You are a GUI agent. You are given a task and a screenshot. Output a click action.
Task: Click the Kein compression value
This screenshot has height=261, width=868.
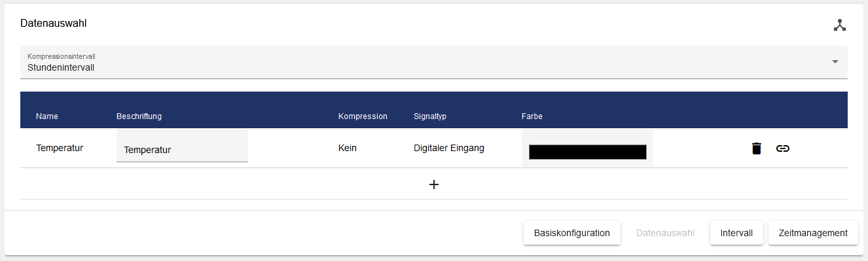[x=348, y=148]
